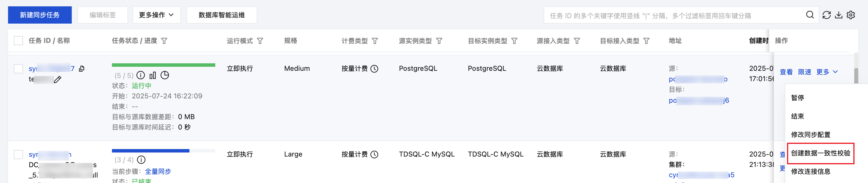This screenshot has width=868, height=183.
Task: Refresh the task list
Action: coord(826,15)
